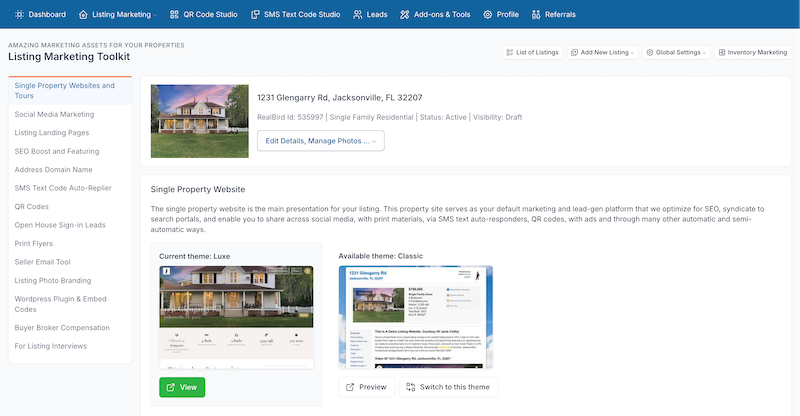Click the Single Property Website heading
800x416 pixels.
[x=198, y=189]
